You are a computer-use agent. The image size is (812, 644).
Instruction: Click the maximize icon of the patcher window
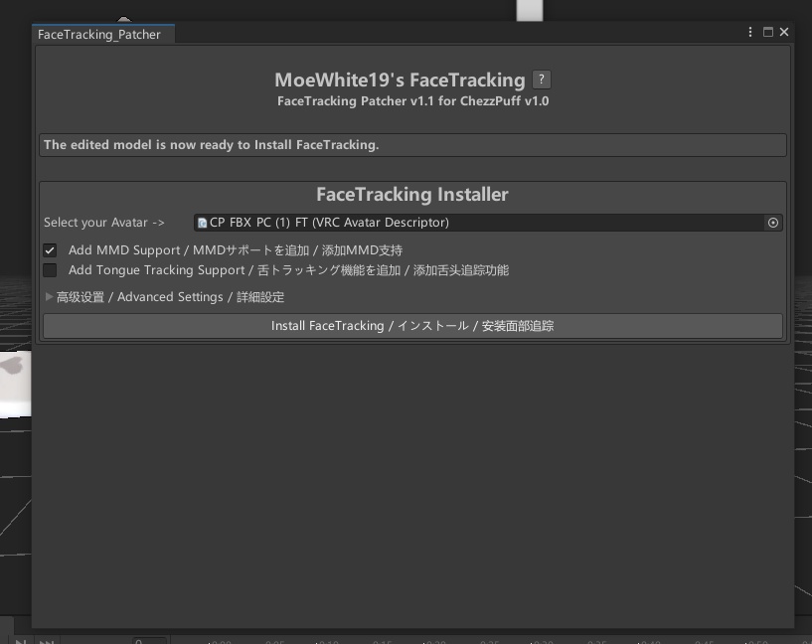(x=767, y=32)
